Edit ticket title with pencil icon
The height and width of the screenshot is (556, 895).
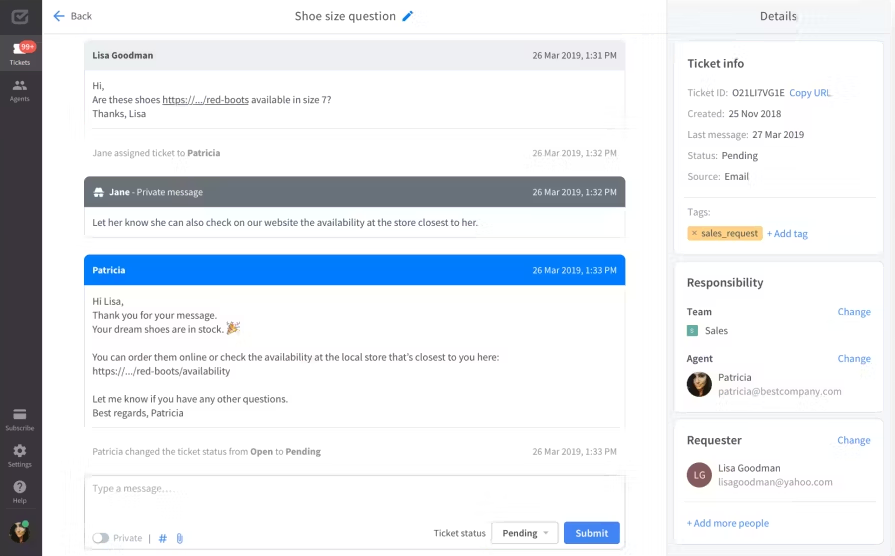point(408,16)
